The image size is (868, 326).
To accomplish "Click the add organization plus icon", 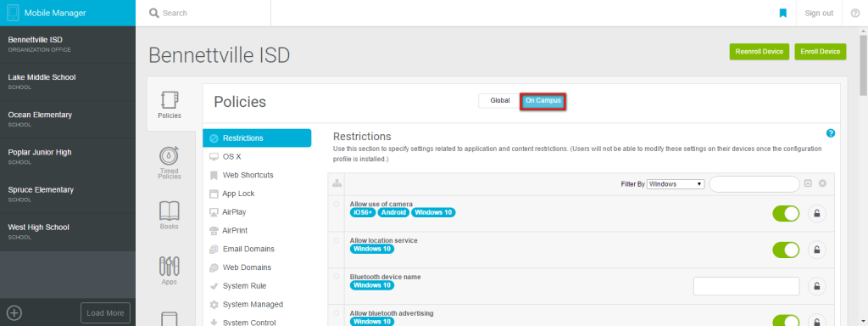I will 15,312.
